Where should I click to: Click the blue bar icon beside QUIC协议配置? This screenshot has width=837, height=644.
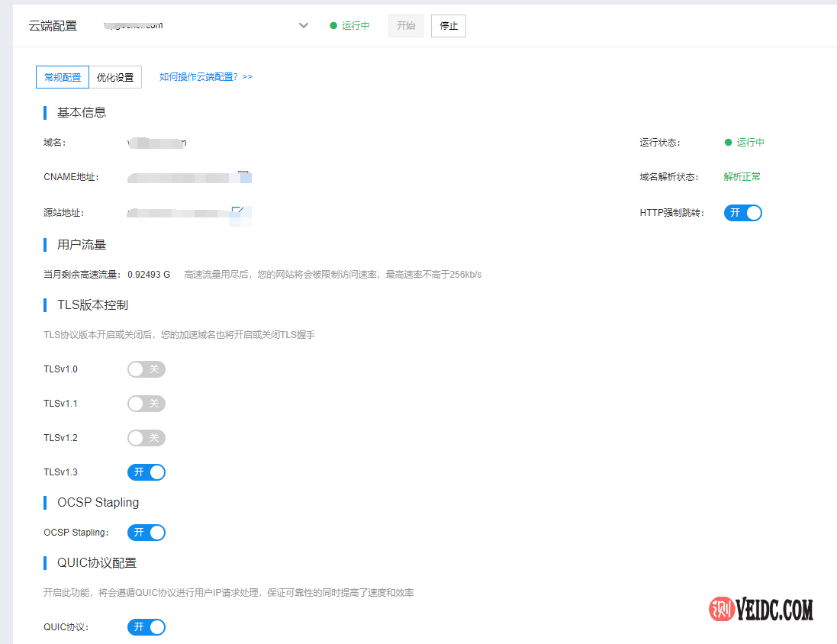tap(45, 563)
